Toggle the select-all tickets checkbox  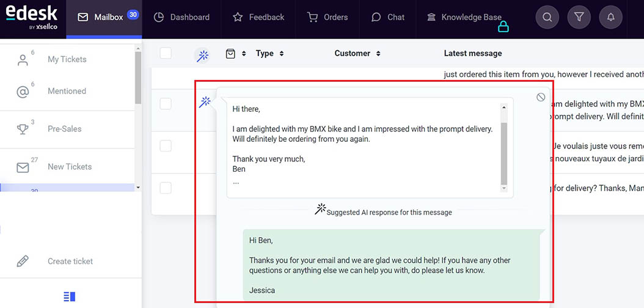[166, 53]
